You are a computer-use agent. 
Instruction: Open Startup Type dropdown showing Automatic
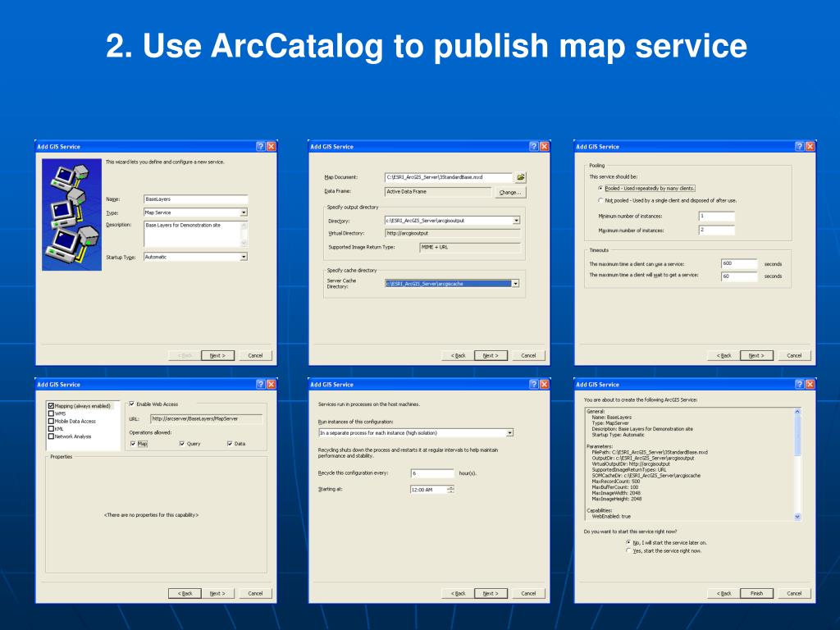click(244, 257)
